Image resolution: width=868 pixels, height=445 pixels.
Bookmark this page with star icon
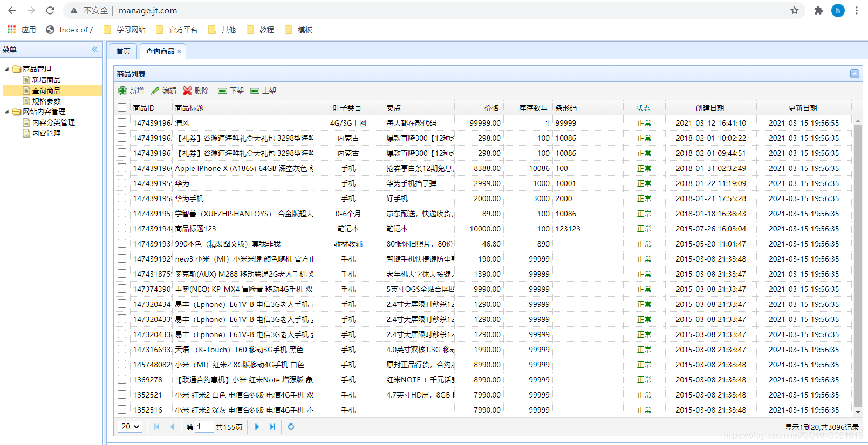(795, 10)
